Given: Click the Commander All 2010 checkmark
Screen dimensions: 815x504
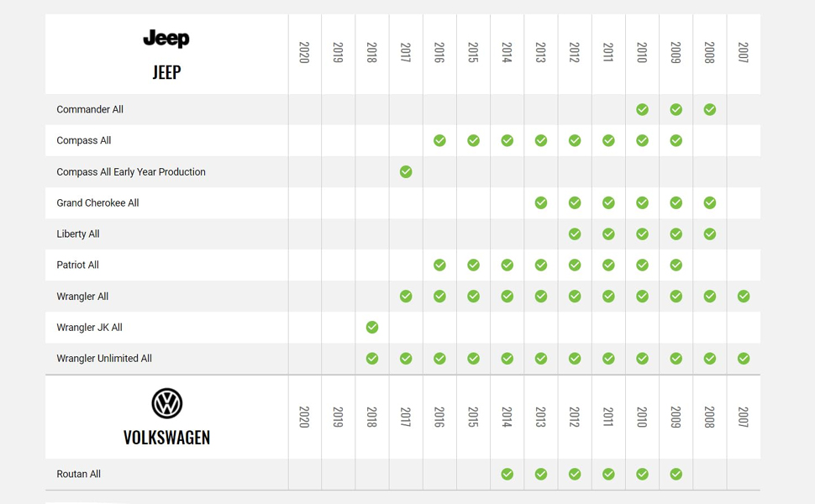Looking at the screenshot, I should [x=642, y=109].
